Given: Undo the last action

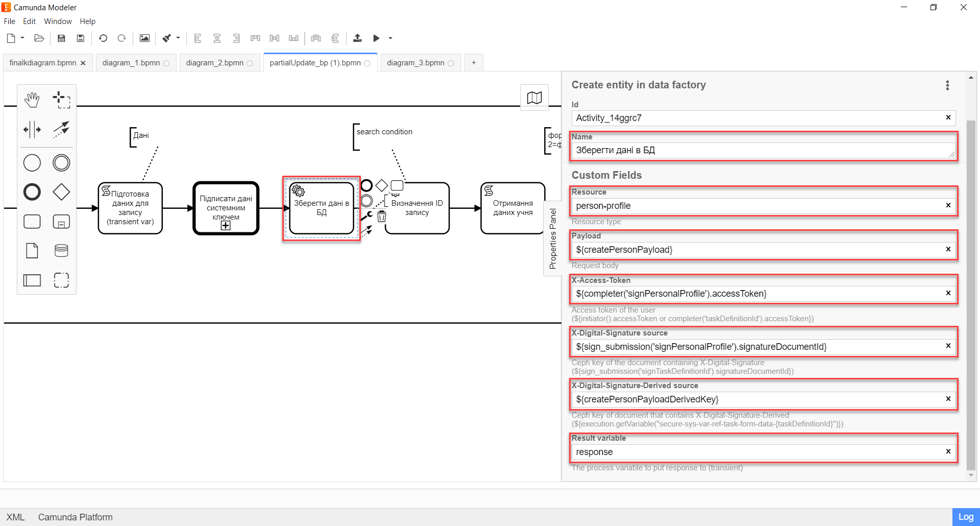Looking at the screenshot, I should (103, 38).
